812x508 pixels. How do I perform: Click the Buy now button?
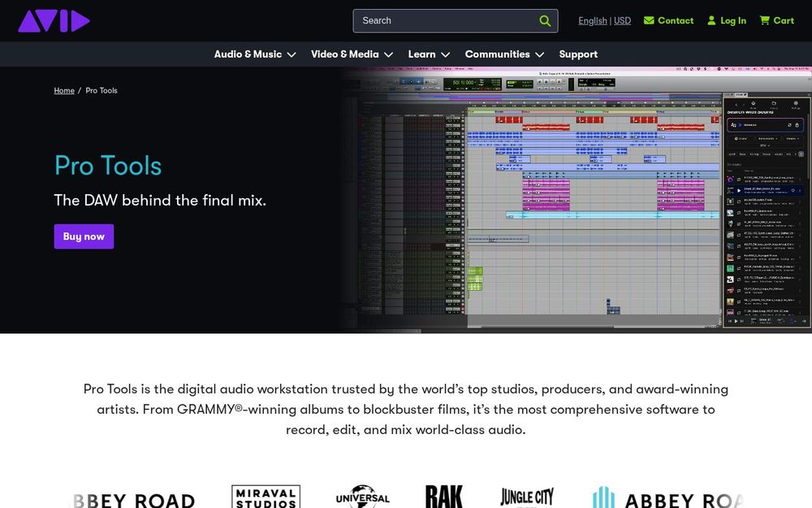click(84, 237)
